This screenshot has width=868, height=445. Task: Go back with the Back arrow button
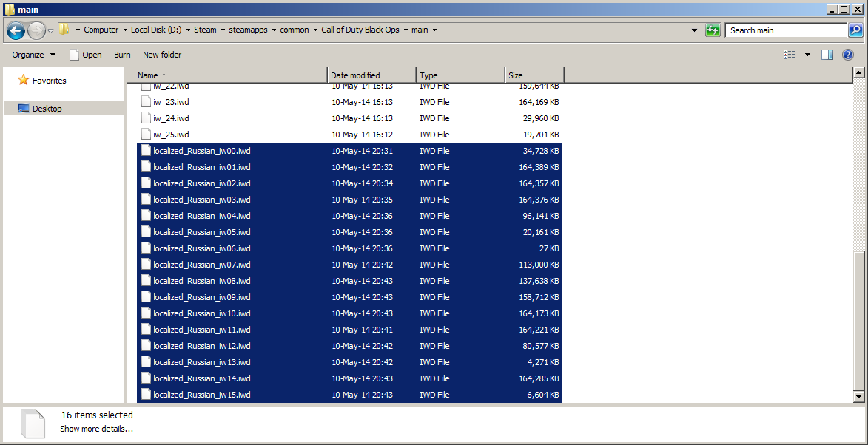tap(16, 30)
